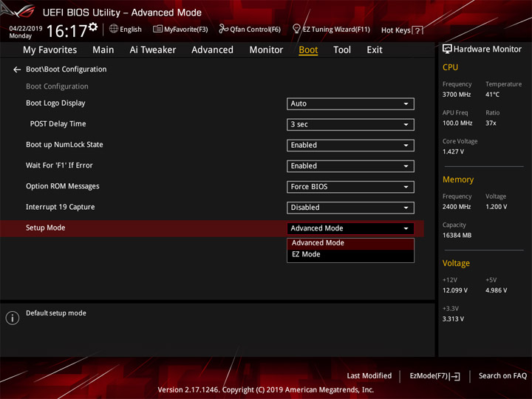Image resolution: width=532 pixels, height=399 pixels.
Task: Collapse the Setup Mode dropdown field
Action: pos(350,228)
